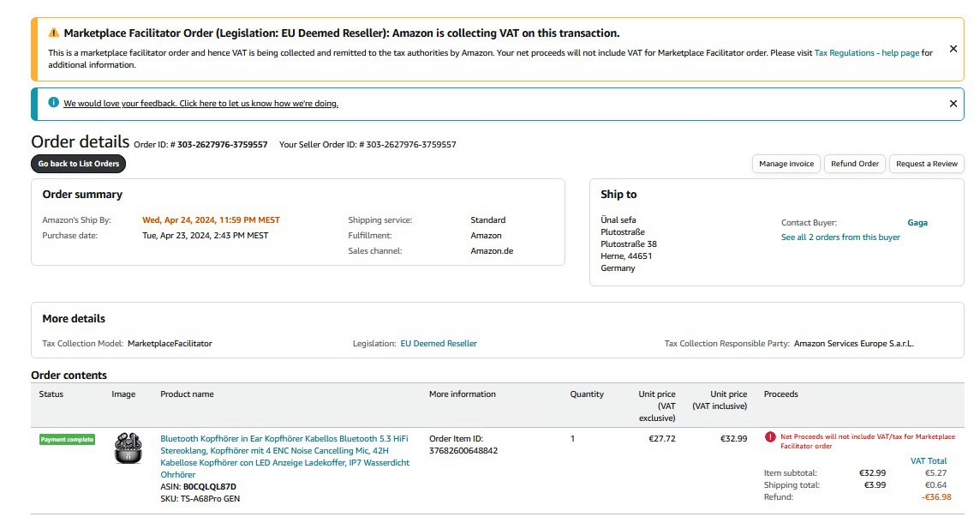980x523 pixels.
Task: Open the EU Deemed Reseller legislation link
Action: (x=439, y=344)
